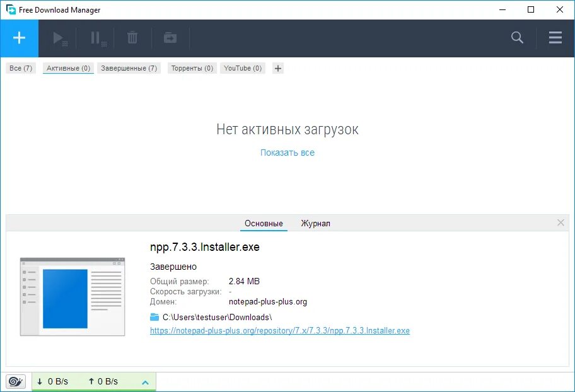Open search with magnifier icon
The image size is (575, 392).
tap(517, 37)
